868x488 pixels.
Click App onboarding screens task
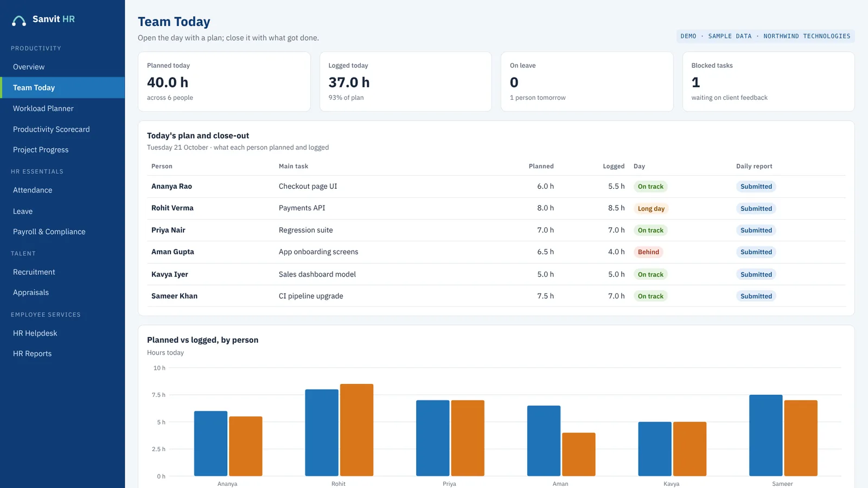[318, 252]
